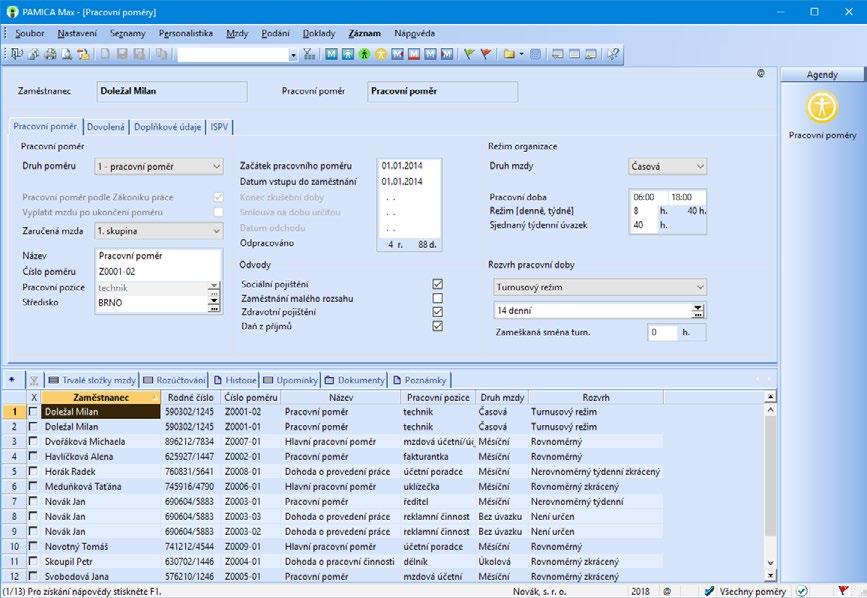
Task: Click the new blank document toolbar icon
Action: click(x=105, y=54)
